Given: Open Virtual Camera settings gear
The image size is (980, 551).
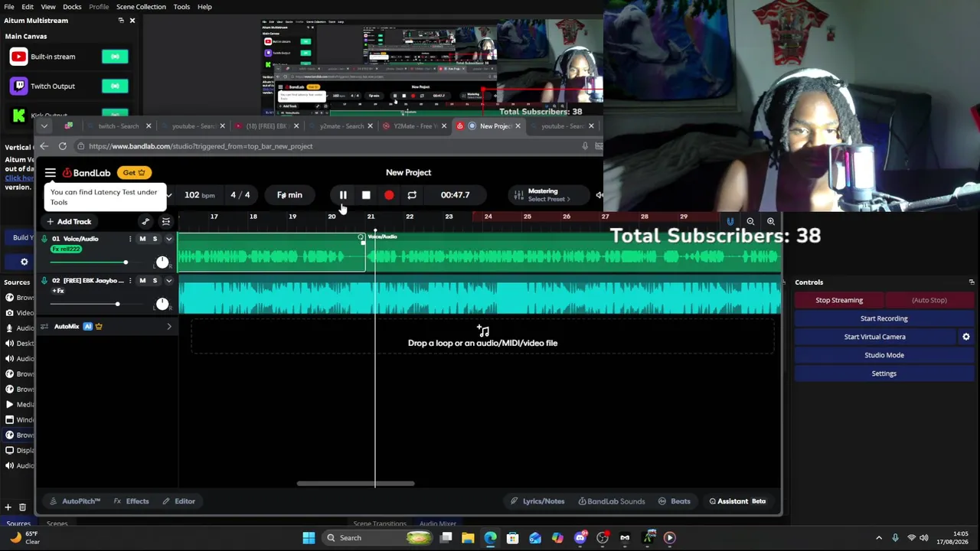Looking at the screenshot, I should 966,337.
